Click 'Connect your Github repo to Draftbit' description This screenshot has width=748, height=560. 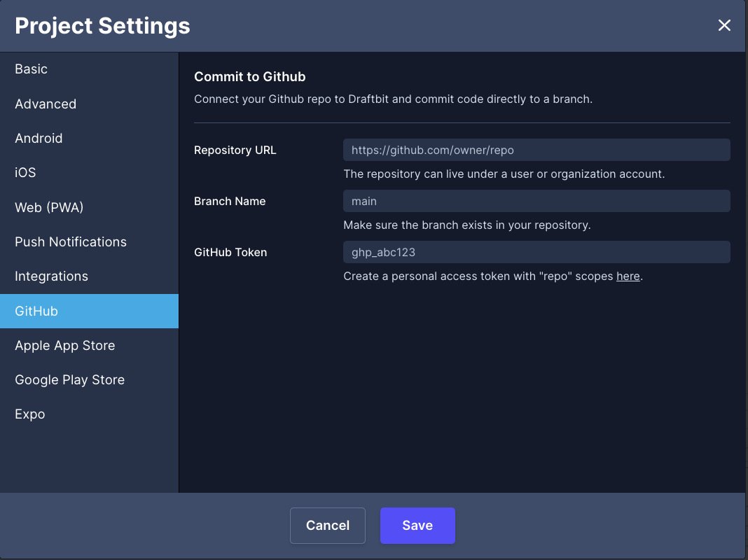point(393,99)
